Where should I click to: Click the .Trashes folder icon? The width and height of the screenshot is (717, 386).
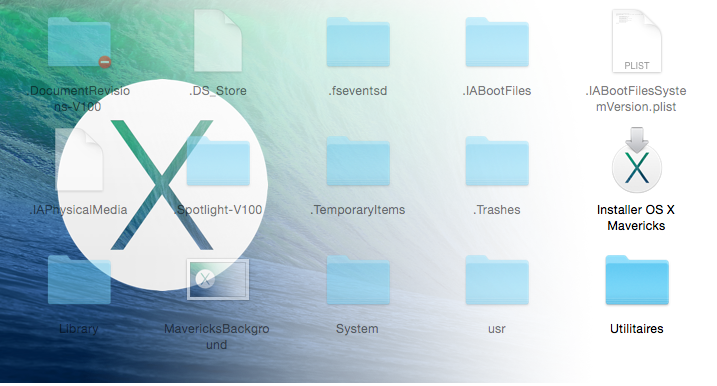(x=497, y=161)
